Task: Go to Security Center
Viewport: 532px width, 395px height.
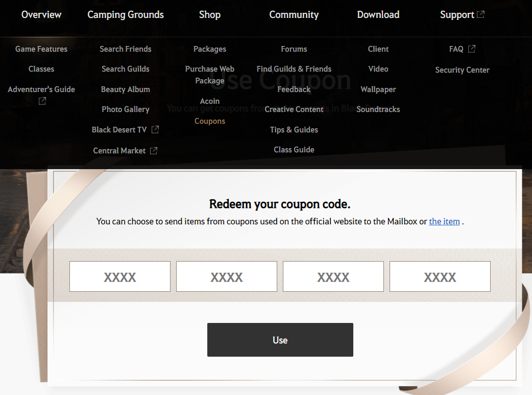Action: 462,70
